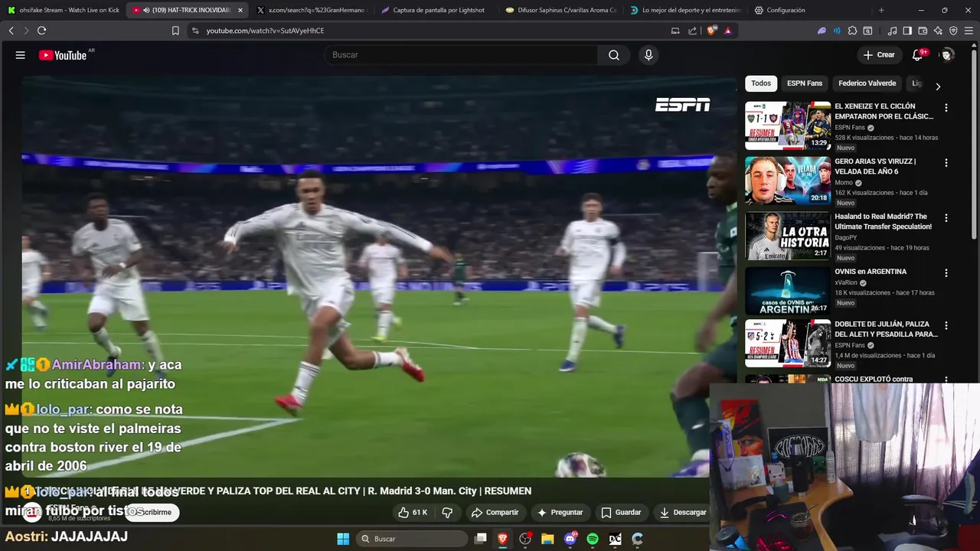
Task: Select the ESPN Fans filter chip
Action: [x=805, y=83]
